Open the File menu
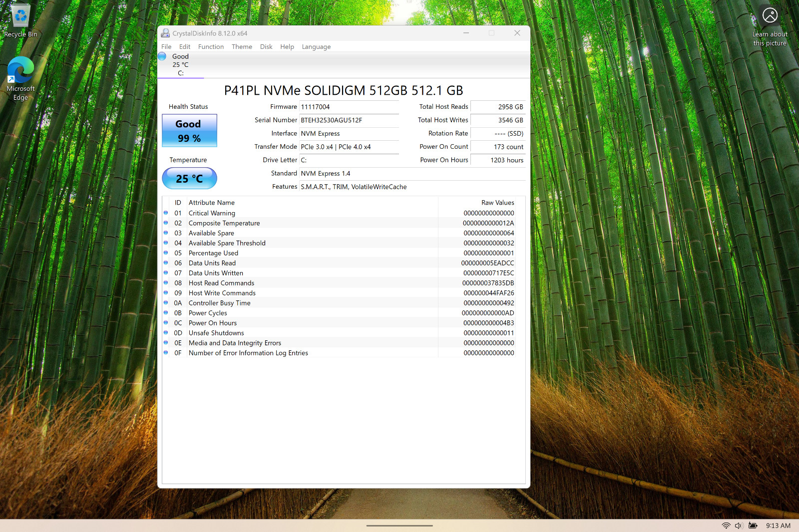 [x=166, y=46]
